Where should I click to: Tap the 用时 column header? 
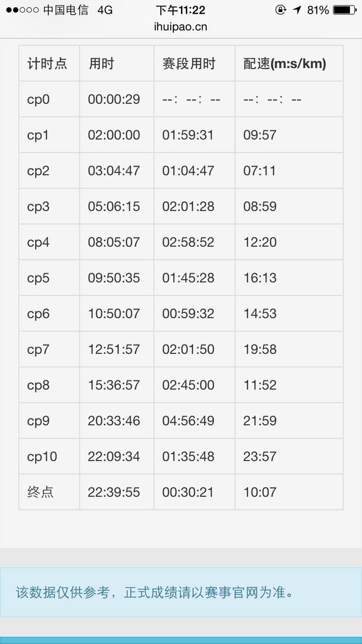(101, 64)
